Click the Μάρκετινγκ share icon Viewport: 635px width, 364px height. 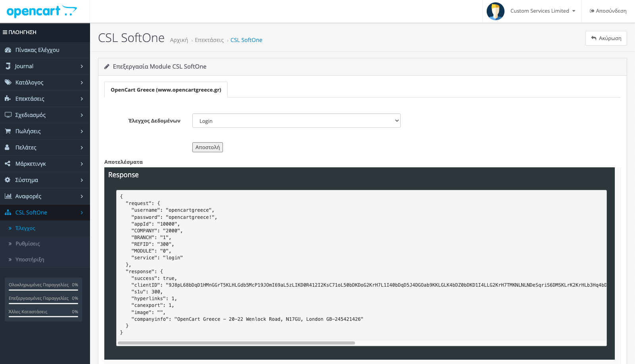8,164
